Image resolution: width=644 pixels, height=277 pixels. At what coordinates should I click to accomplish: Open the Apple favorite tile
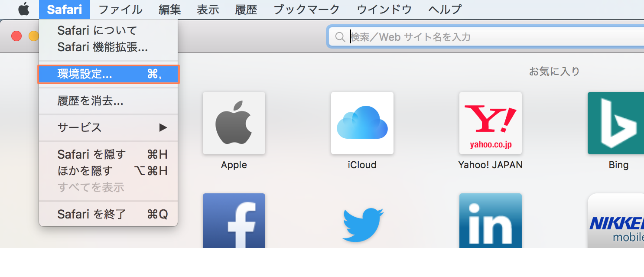(x=234, y=123)
